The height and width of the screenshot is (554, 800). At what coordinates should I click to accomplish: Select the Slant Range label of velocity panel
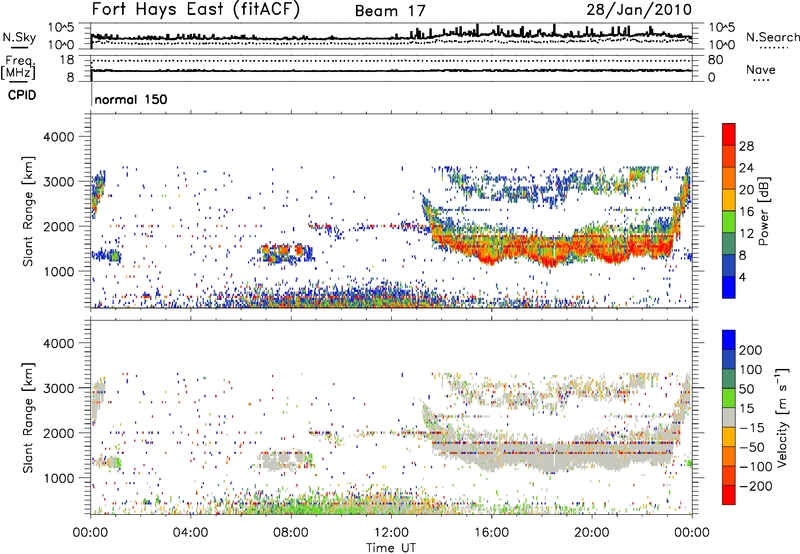[28, 418]
